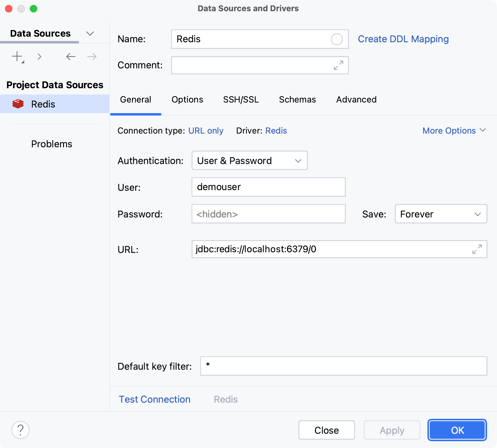Click the color circle in Name field
This screenshot has height=448, width=497.
click(x=337, y=39)
